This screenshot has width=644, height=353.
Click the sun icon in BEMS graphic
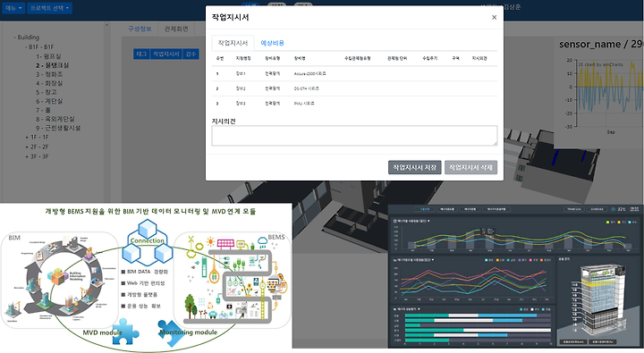[x=211, y=241]
